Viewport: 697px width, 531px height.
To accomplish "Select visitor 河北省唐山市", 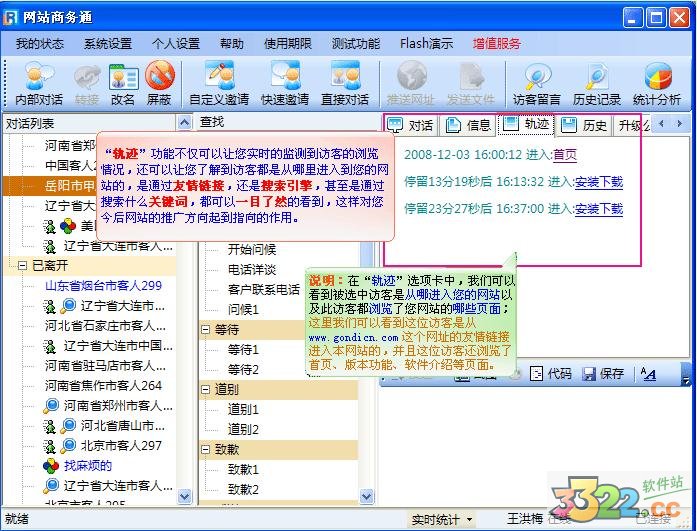I will [x=122, y=425].
